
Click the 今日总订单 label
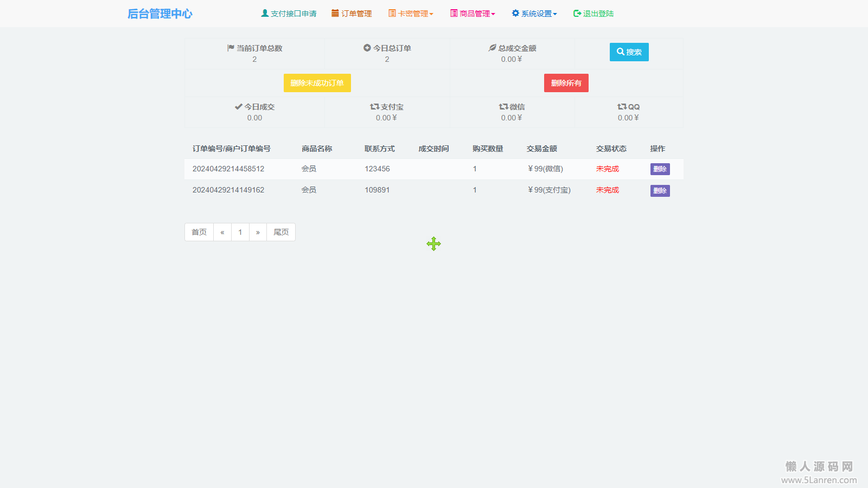coord(392,48)
